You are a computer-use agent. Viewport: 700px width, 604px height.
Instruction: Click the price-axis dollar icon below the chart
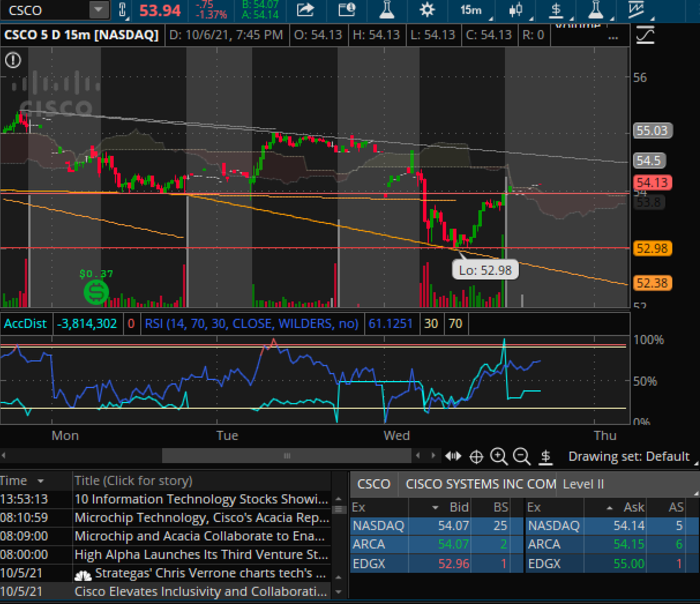[x=545, y=456]
